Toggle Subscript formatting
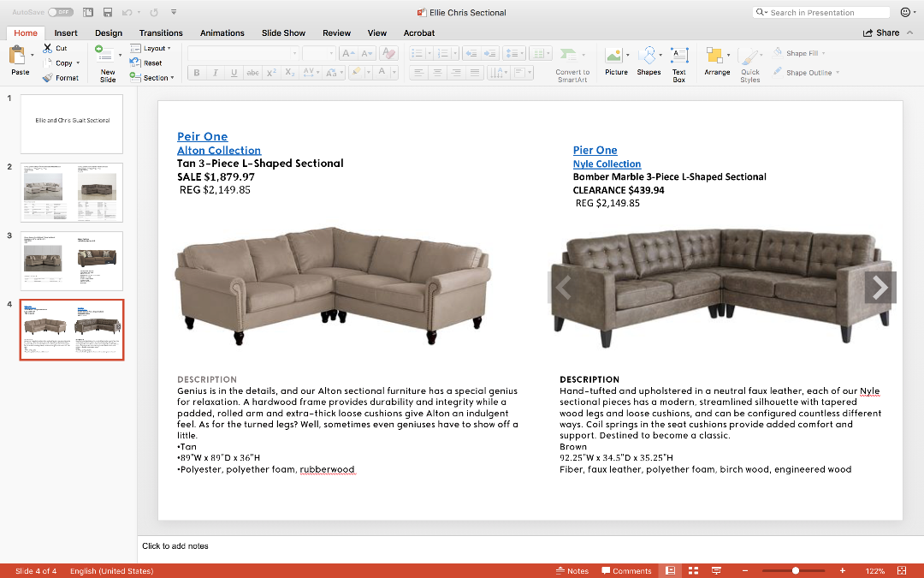This screenshot has width=924, height=578. click(x=289, y=73)
